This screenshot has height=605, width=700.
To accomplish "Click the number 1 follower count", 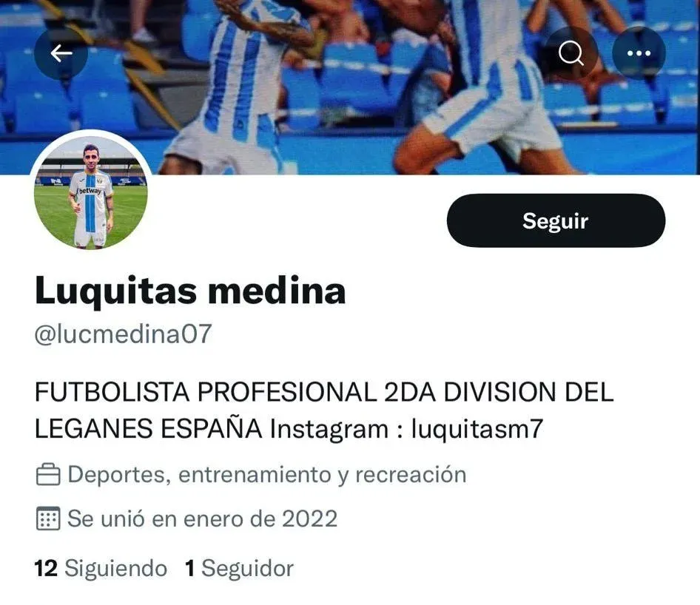I will [x=189, y=568].
